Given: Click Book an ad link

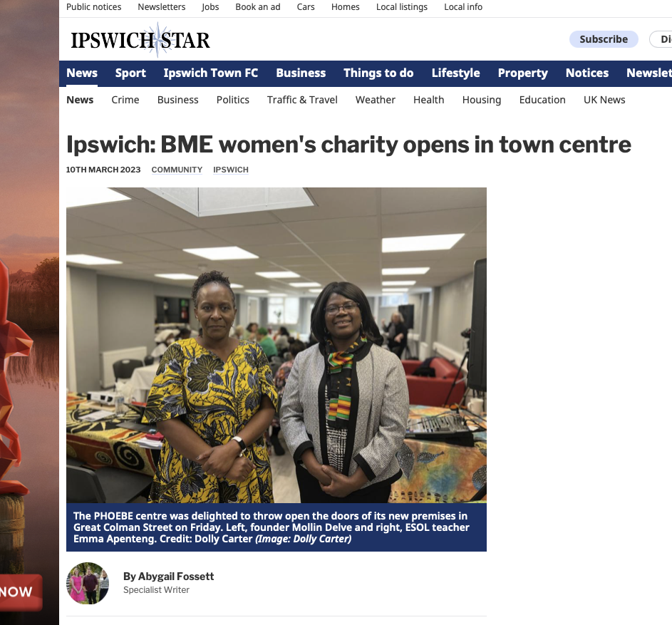Looking at the screenshot, I should [257, 7].
